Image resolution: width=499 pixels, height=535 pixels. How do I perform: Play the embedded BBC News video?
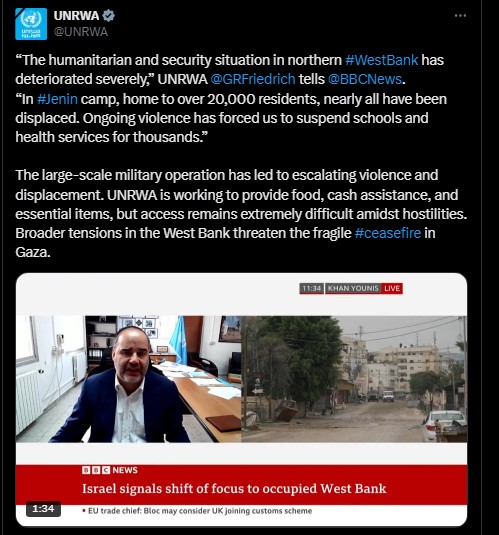pos(241,400)
